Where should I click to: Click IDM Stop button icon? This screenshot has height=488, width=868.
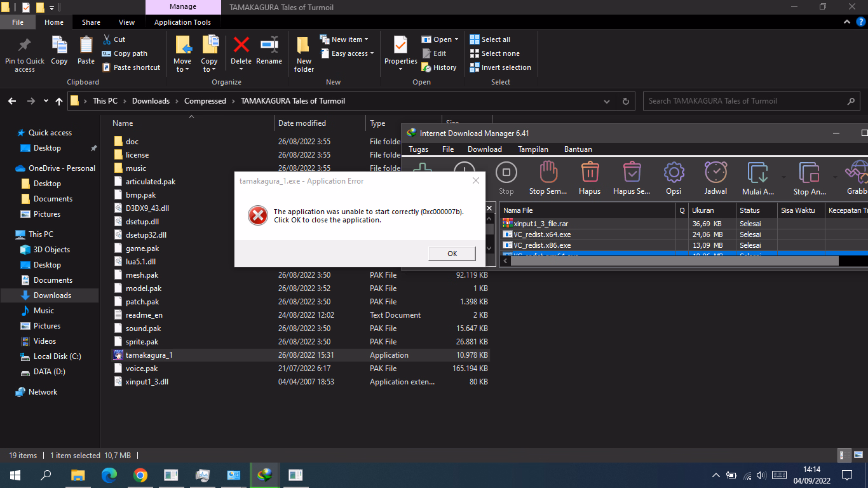pos(506,172)
